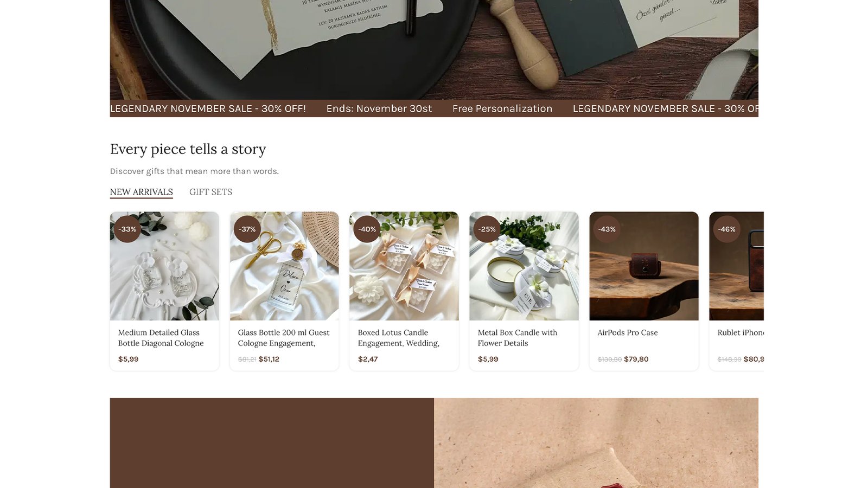This screenshot has height=488, width=868.
Task: Open the AirPods Pro Case product title
Action: 628,332
